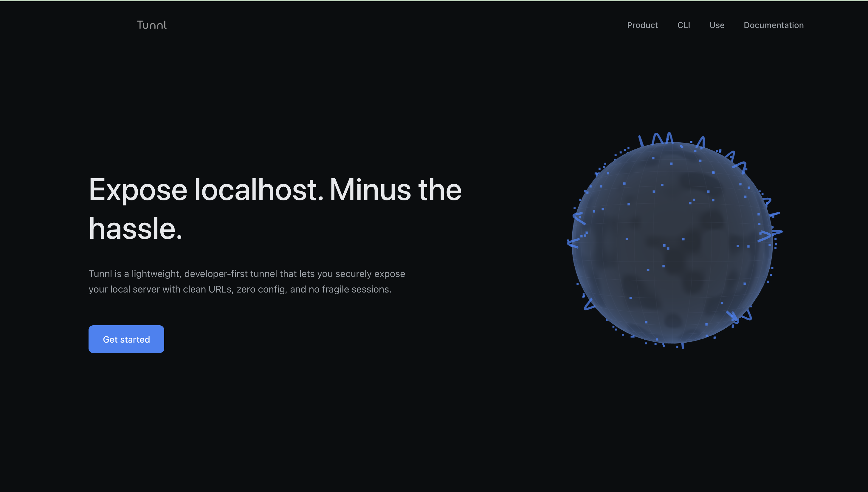Select Use from the navbar links
Screen dimensions: 868x492
pos(716,25)
